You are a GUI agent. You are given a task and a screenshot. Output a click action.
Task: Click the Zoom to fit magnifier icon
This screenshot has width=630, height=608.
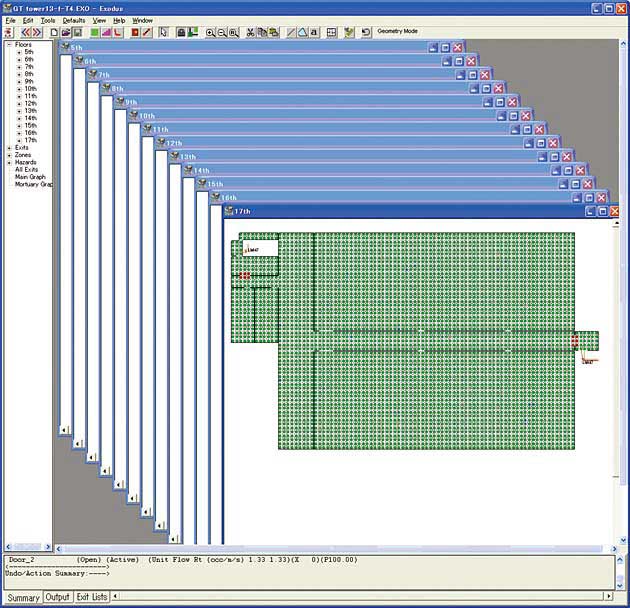pos(234,33)
